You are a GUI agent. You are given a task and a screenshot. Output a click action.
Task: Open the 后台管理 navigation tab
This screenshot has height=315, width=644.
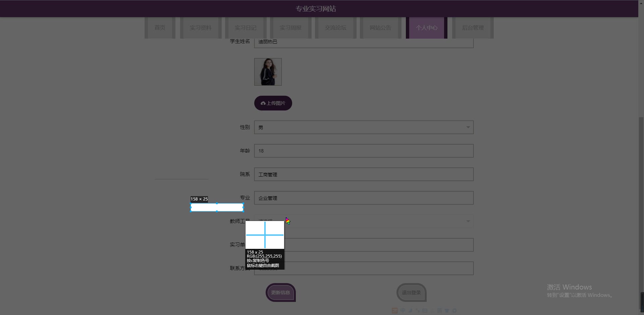tap(473, 28)
